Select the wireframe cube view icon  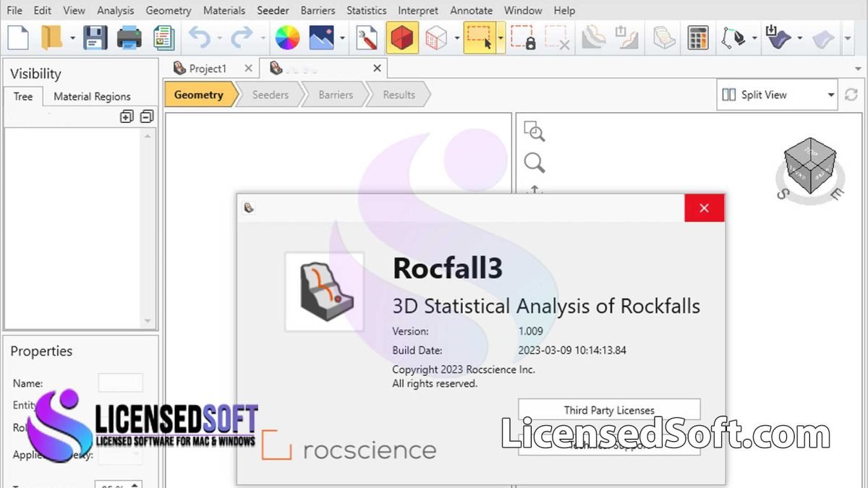click(x=436, y=38)
